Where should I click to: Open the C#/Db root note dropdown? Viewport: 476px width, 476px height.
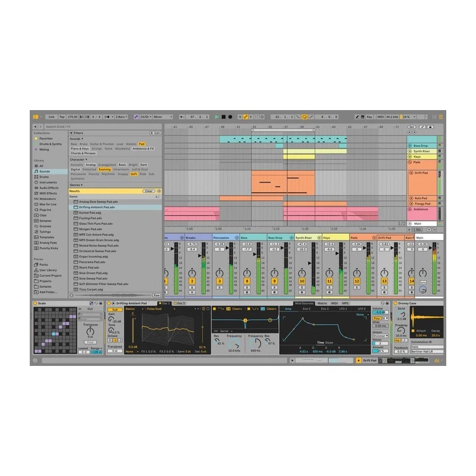145,117
